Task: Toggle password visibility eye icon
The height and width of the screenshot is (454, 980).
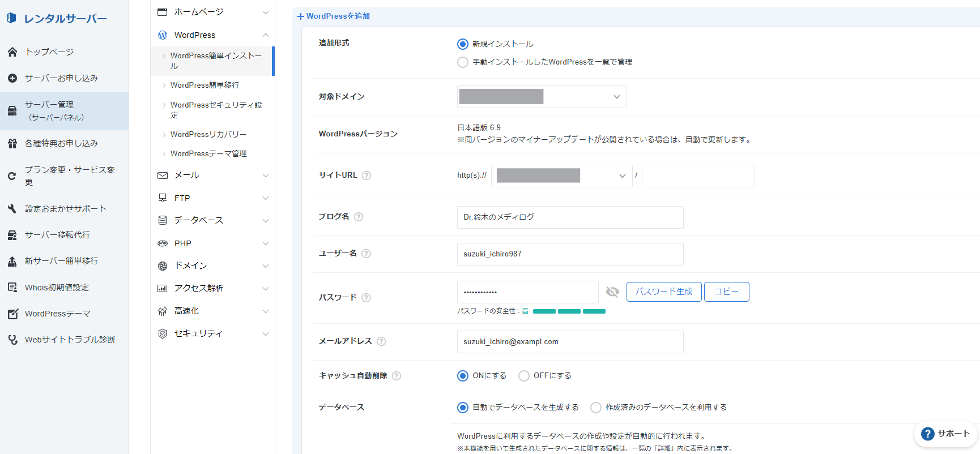Action: click(x=612, y=292)
